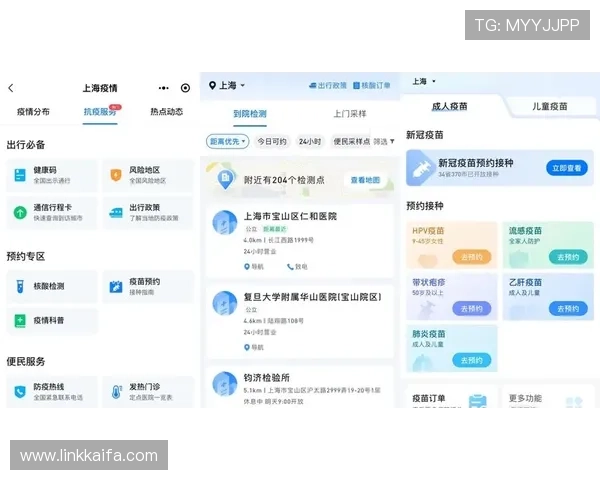
Task: Tap hospital avatar of 上海市宝山区仁和医院
Action: (x=225, y=222)
